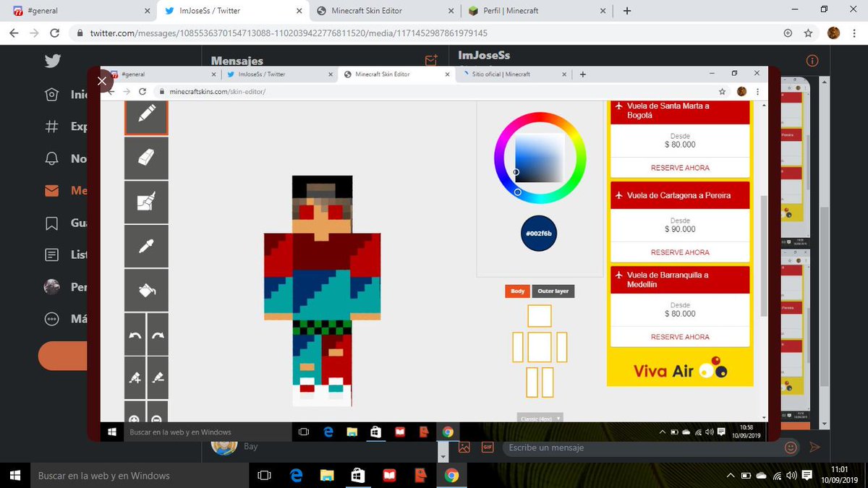The image size is (868, 488).
Task: Expand Twitter More (Más) options menu
Action: click(52, 319)
